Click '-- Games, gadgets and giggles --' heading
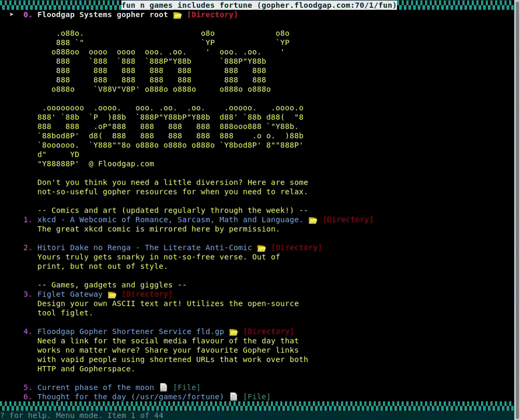The height and width of the screenshot is (420, 520). click(112, 285)
